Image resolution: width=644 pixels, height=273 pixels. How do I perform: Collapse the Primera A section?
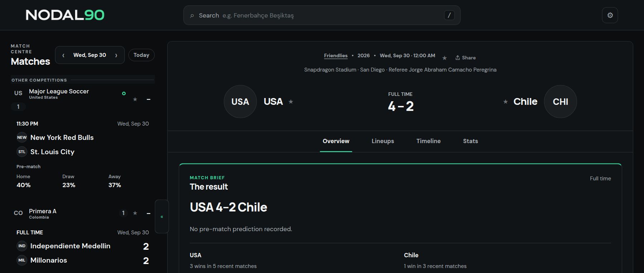pos(148,213)
